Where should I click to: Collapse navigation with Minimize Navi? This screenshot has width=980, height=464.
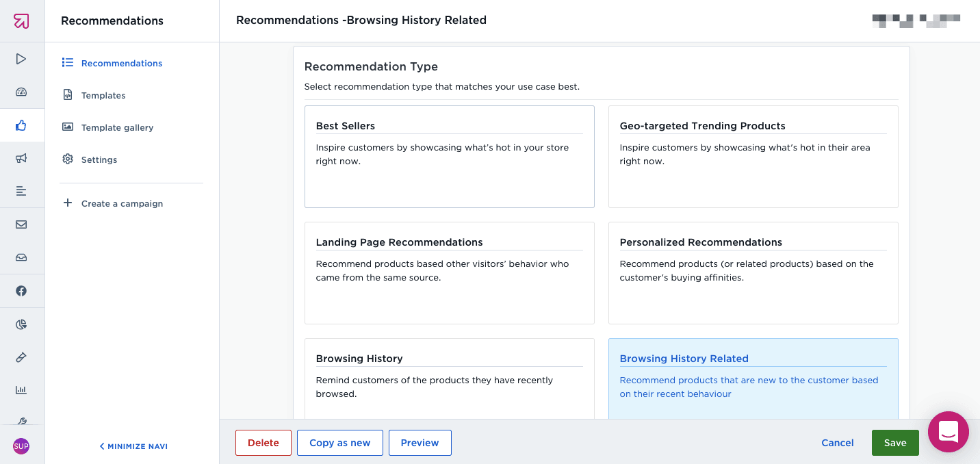tap(133, 446)
